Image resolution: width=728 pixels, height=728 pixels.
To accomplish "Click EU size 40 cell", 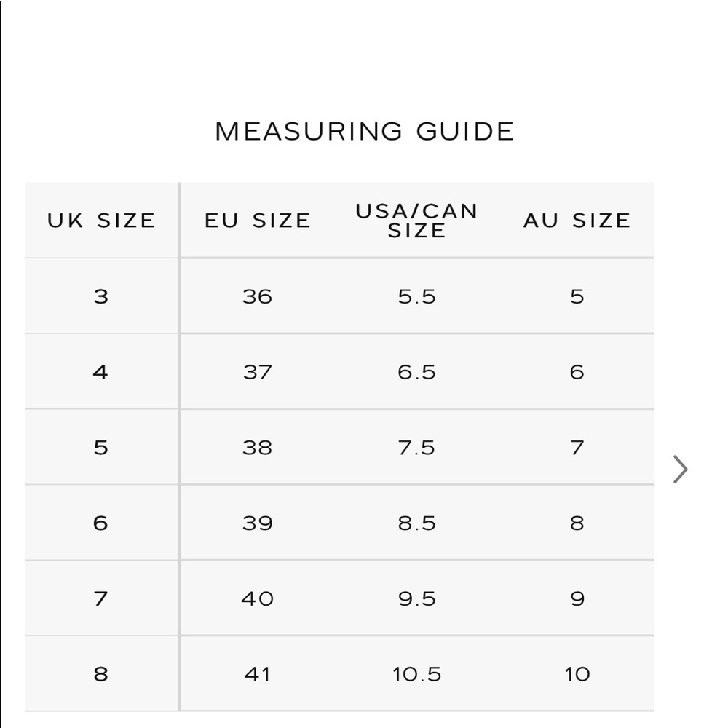I will click(x=258, y=599).
